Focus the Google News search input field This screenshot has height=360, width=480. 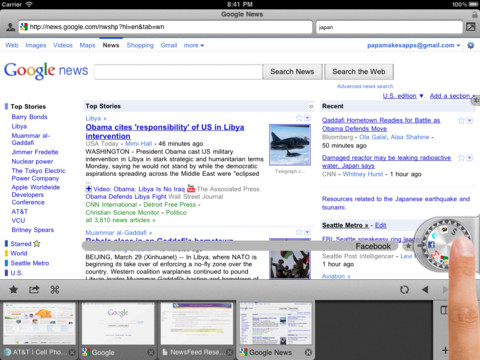(x=178, y=72)
